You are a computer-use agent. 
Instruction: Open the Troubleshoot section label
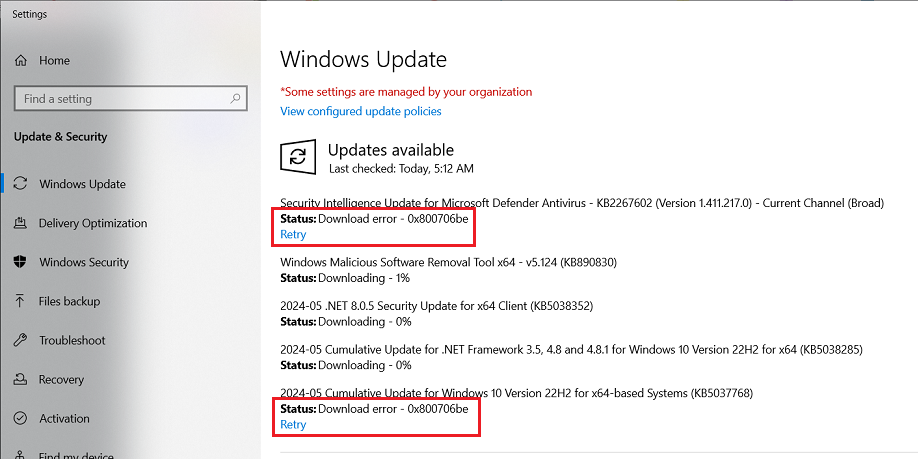click(72, 340)
